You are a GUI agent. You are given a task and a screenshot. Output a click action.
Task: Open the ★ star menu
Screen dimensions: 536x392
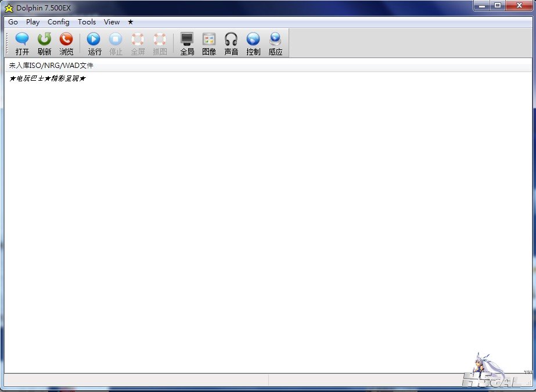pyautogui.click(x=130, y=22)
